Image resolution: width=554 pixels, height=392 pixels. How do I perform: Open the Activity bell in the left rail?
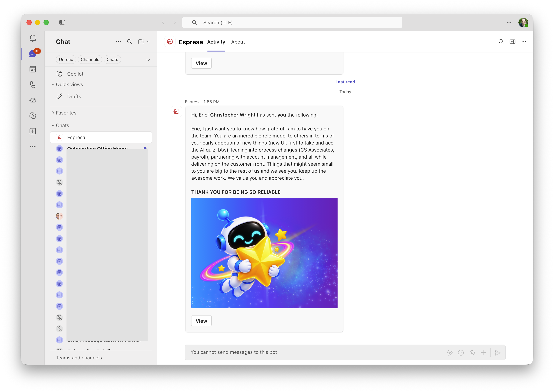[33, 38]
